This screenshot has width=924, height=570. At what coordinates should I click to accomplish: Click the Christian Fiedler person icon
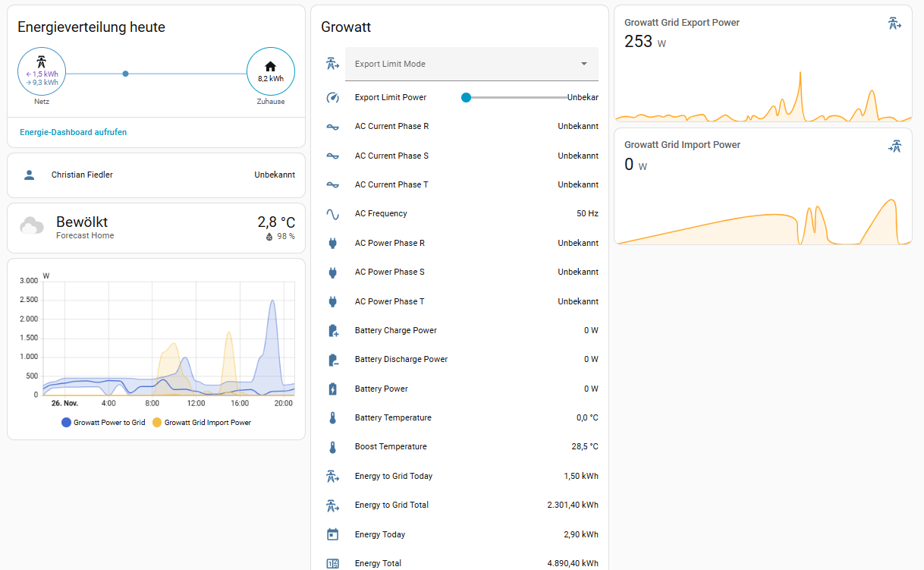point(30,175)
